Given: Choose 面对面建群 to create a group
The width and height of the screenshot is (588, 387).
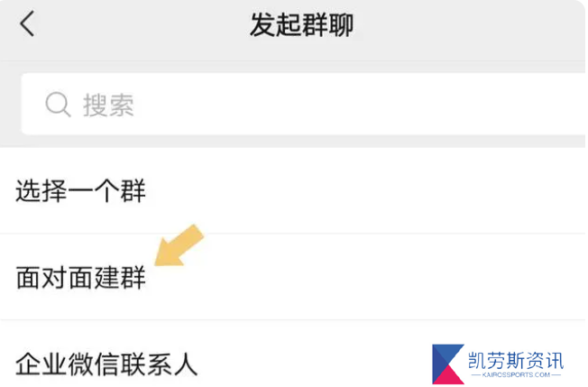Looking at the screenshot, I should (x=292, y=277).
